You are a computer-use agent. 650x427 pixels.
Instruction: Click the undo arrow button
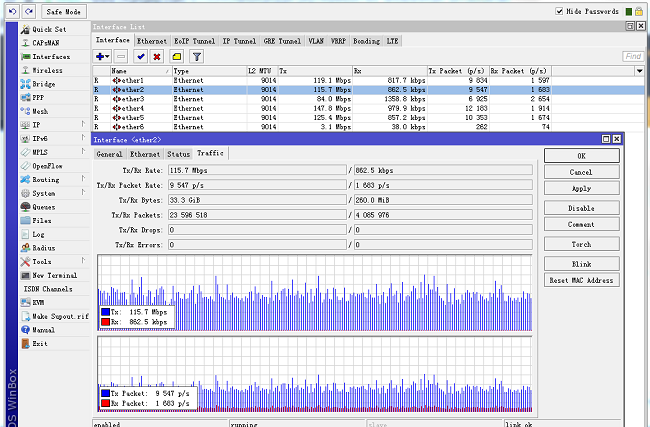pyautogui.click(x=12, y=11)
